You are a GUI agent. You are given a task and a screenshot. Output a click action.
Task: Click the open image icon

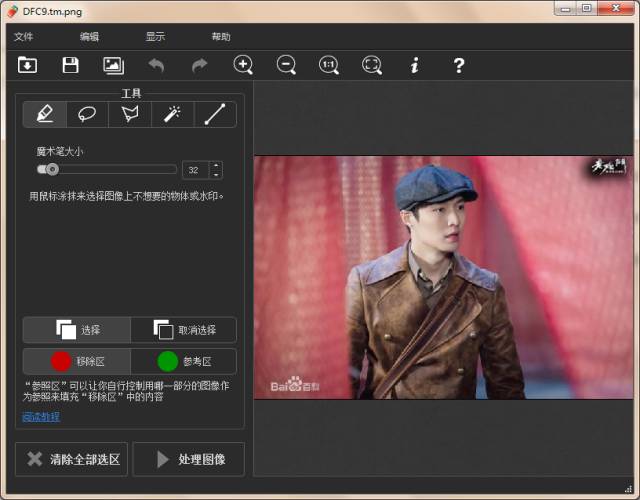(28, 65)
